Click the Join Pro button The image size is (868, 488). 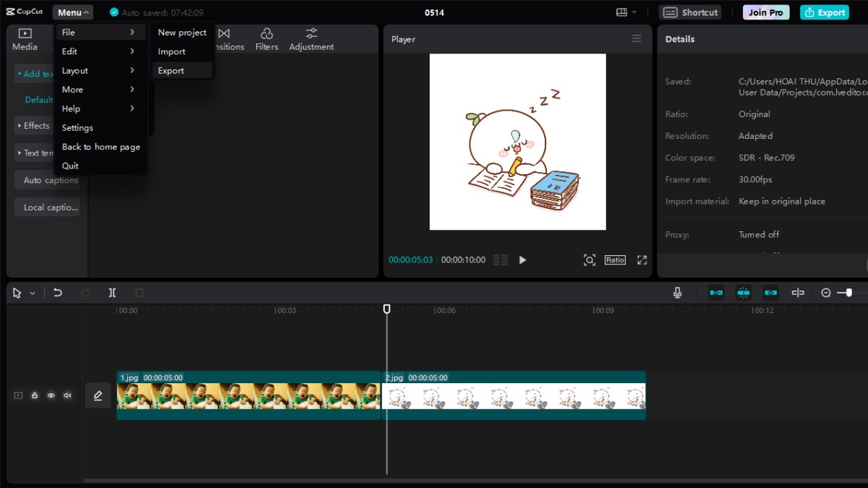point(766,12)
